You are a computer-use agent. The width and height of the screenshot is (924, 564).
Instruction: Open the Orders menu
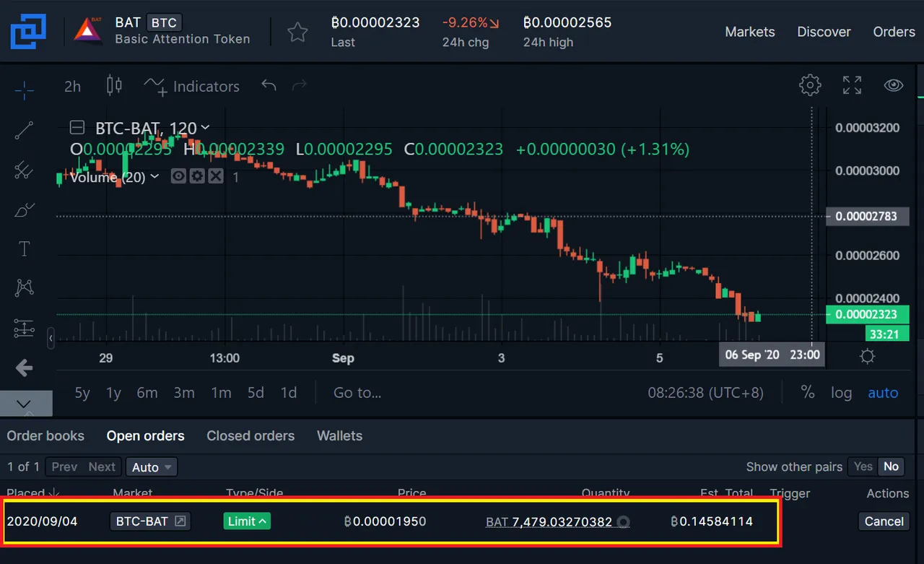894,32
